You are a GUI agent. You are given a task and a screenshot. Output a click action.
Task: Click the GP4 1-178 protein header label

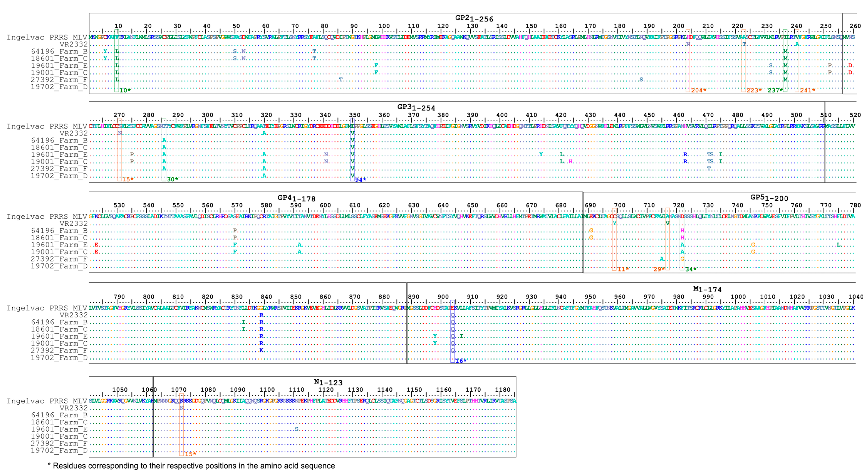[296, 198]
